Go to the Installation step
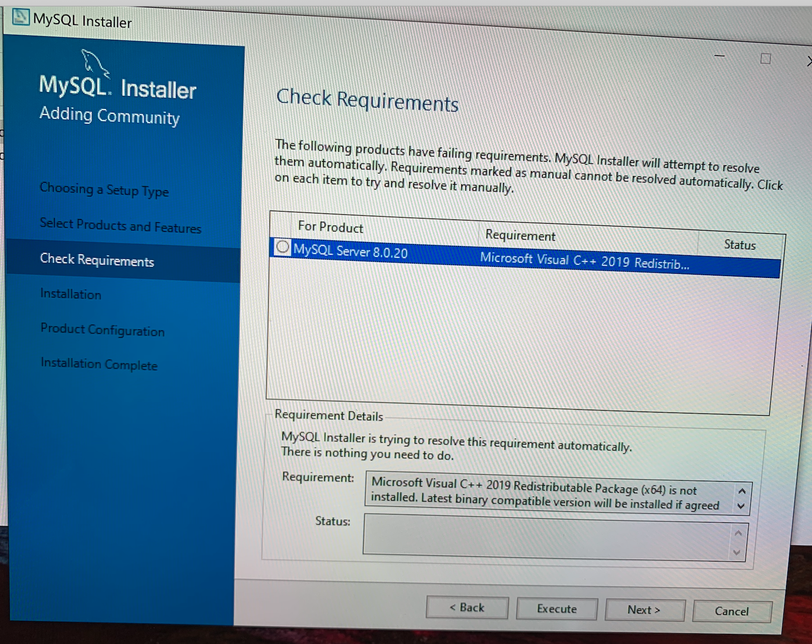812x644 pixels. 71,294
